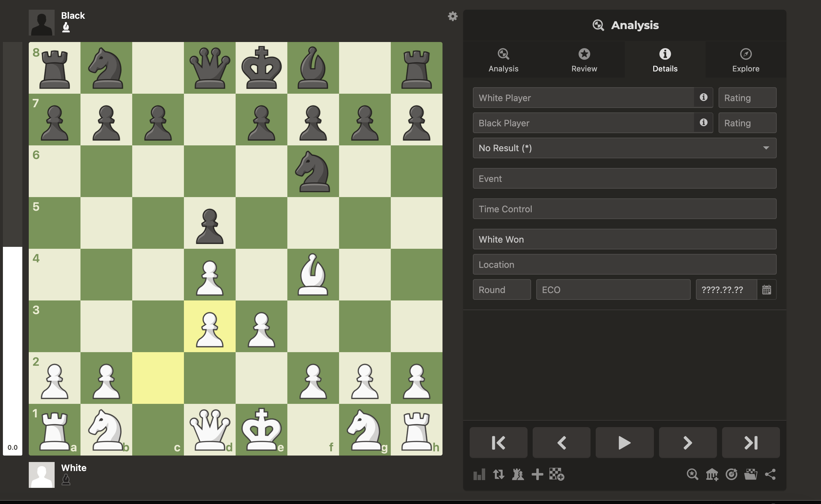Click the bar chart evaluation icon
The image size is (821, 504).
pyautogui.click(x=479, y=474)
